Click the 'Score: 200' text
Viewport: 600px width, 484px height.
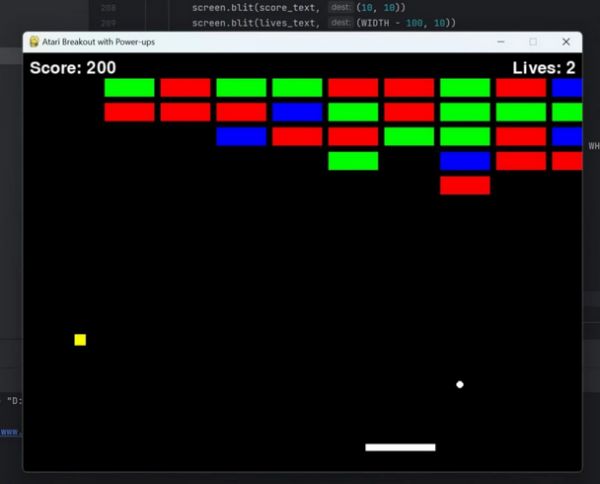click(73, 68)
